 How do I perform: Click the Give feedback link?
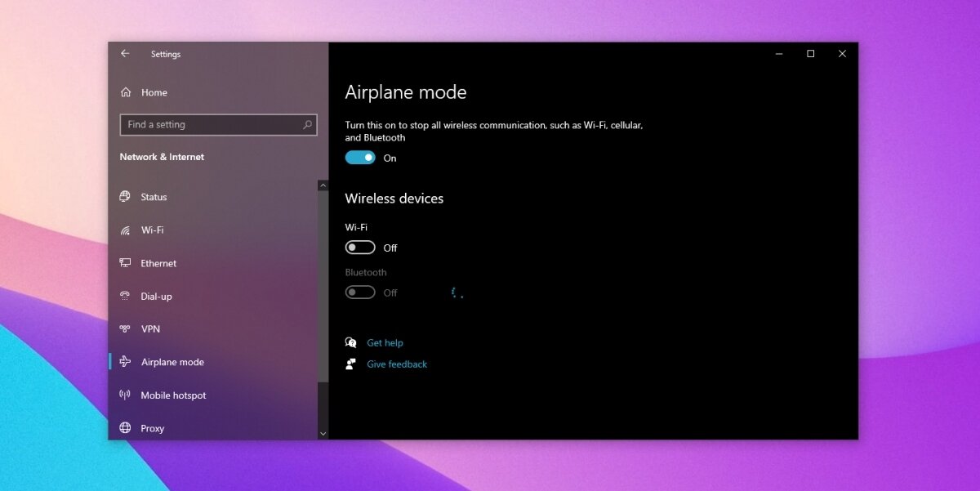[x=397, y=364]
